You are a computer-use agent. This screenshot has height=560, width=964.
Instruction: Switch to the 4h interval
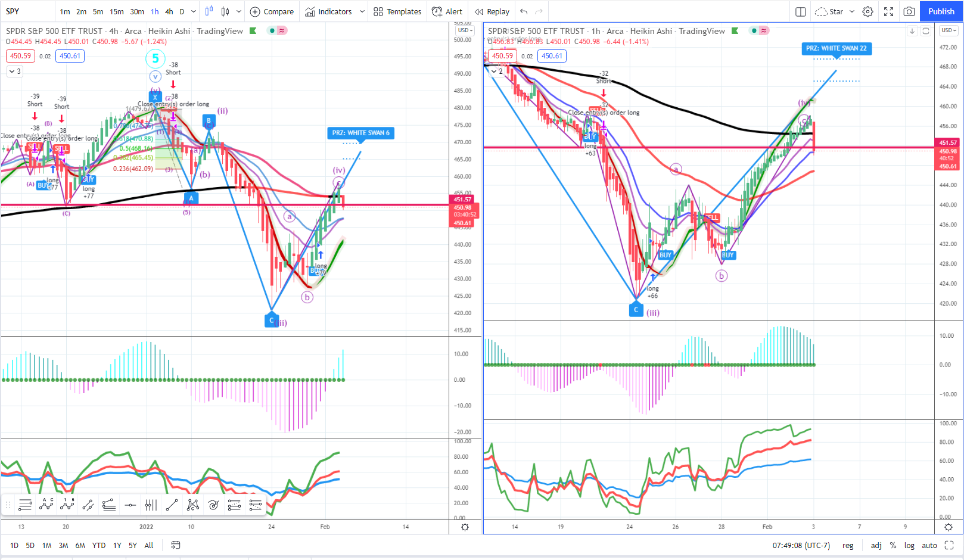tap(169, 11)
